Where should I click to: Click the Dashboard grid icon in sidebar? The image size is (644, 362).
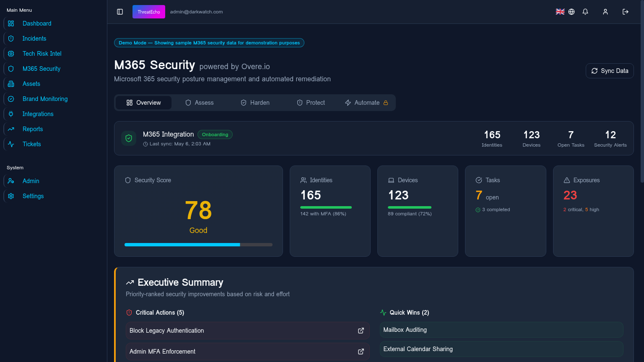11,23
